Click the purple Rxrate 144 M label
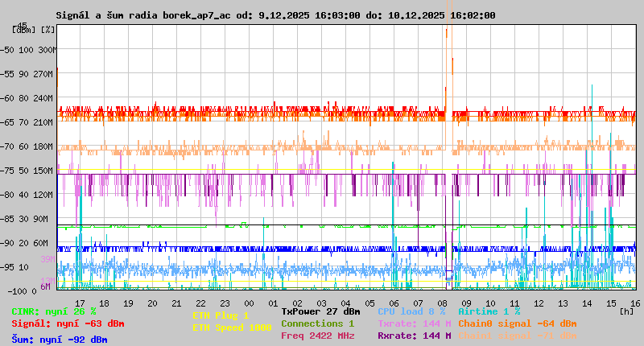 click(x=414, y=336)
